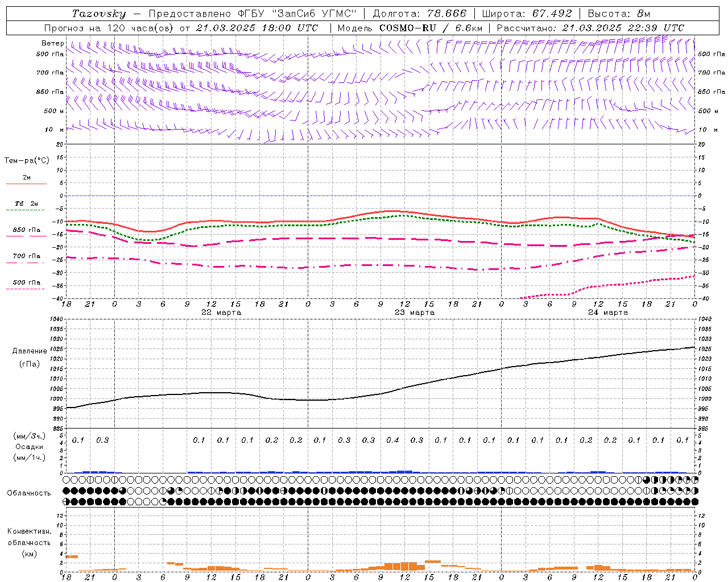728x582 pixels.
Task: Click the (км) convective height unit label
Action: (x=29, y=554)
